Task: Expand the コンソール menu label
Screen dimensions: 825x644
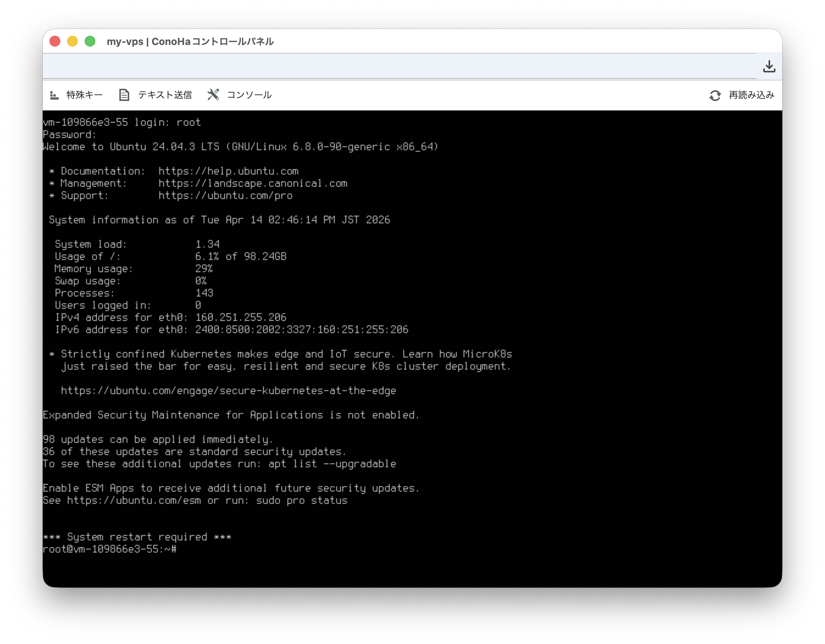Action: click(x=249, y=95)
